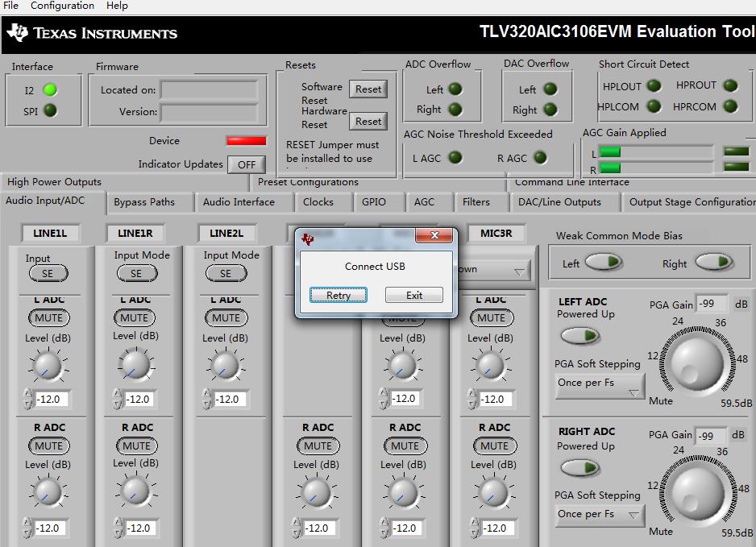Click the Texas Instruments logo in header

tap(92, 33)
